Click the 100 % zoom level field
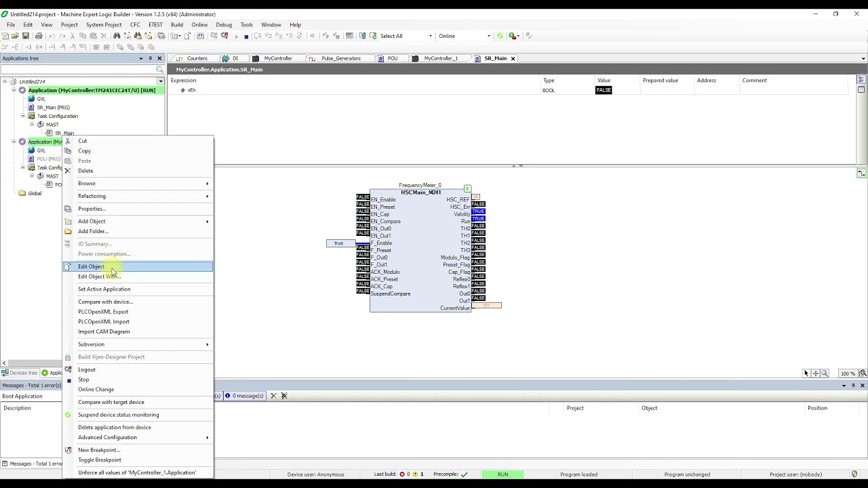 (x=848, y=373)
